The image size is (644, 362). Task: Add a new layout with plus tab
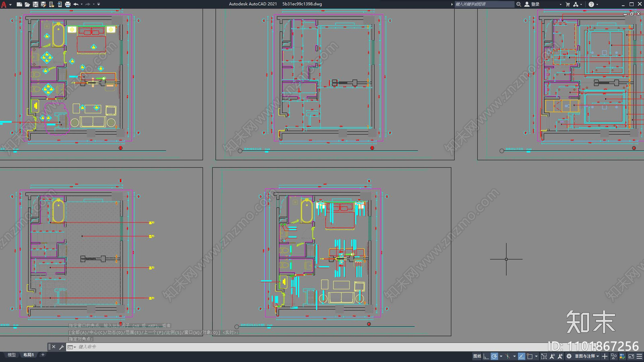(x=43, y=355)
